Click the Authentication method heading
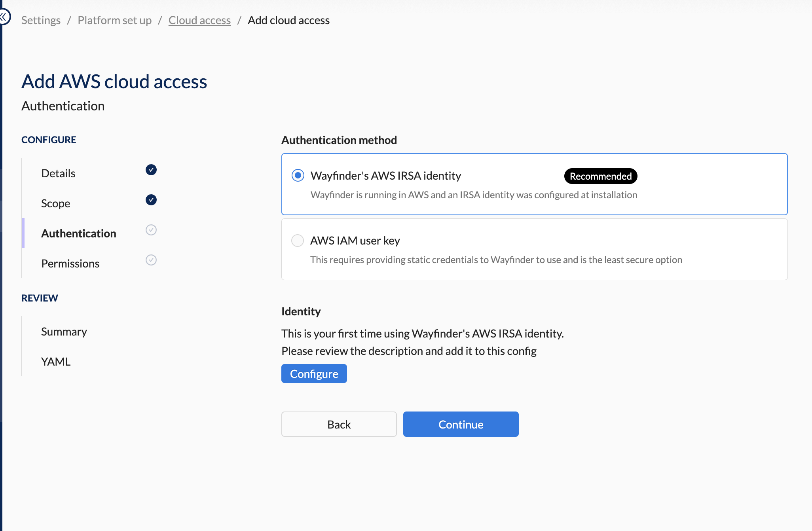The width and height of the screenshot is (812, 531). tap(339, 140)
